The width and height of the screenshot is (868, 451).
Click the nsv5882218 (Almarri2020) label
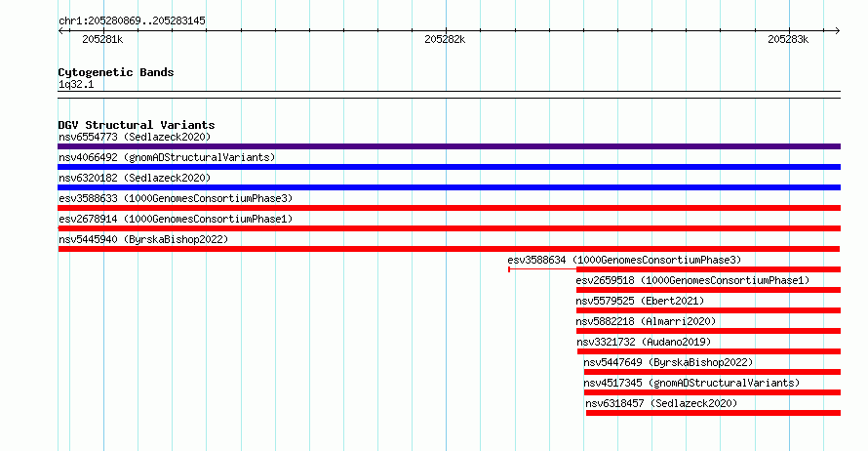coord(646,321)
